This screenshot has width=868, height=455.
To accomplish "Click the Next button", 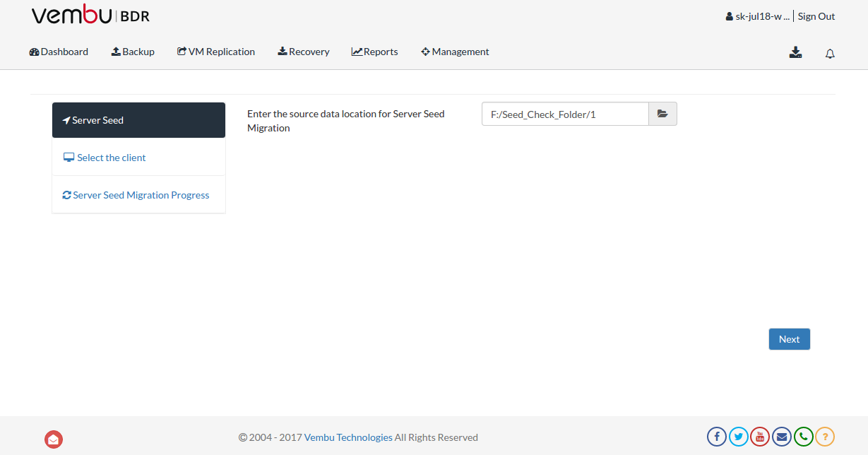I will pos(789,339).
